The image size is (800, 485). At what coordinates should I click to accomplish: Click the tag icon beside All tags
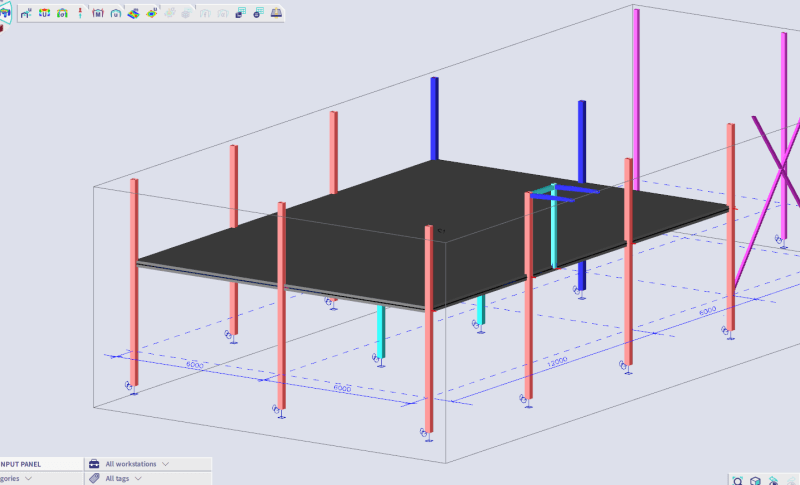click(94, 478)
